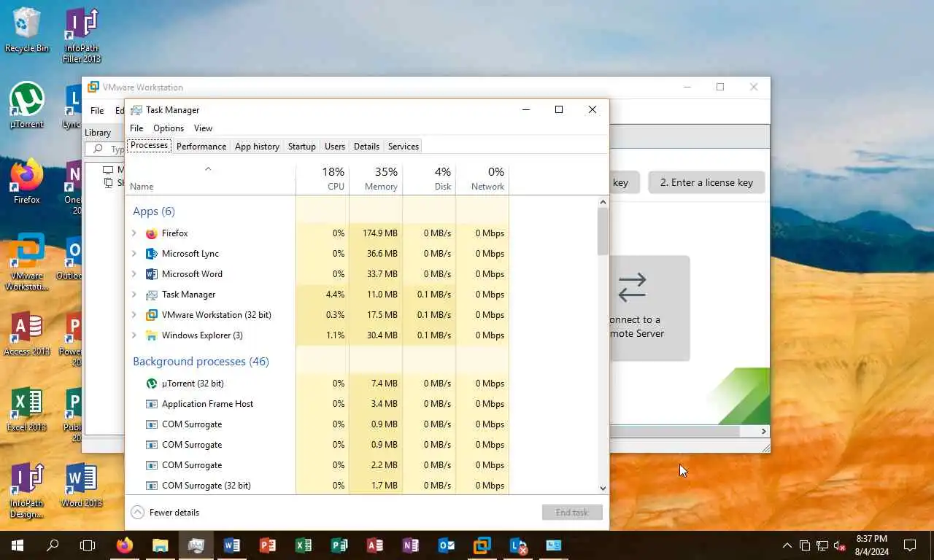Open Task View from the taskbar
Viewport: 934px width, 560px height.
[88, 545]
